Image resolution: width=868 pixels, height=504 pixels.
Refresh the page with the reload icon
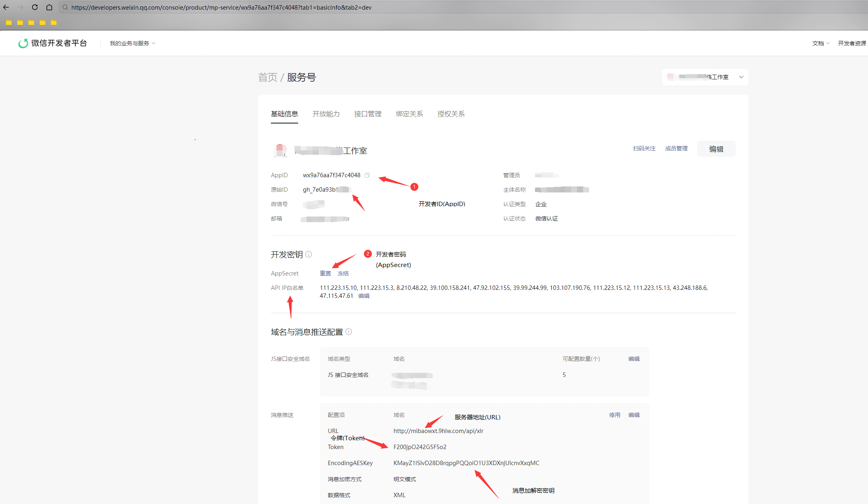pyautogui.click(x=34, y=7)
